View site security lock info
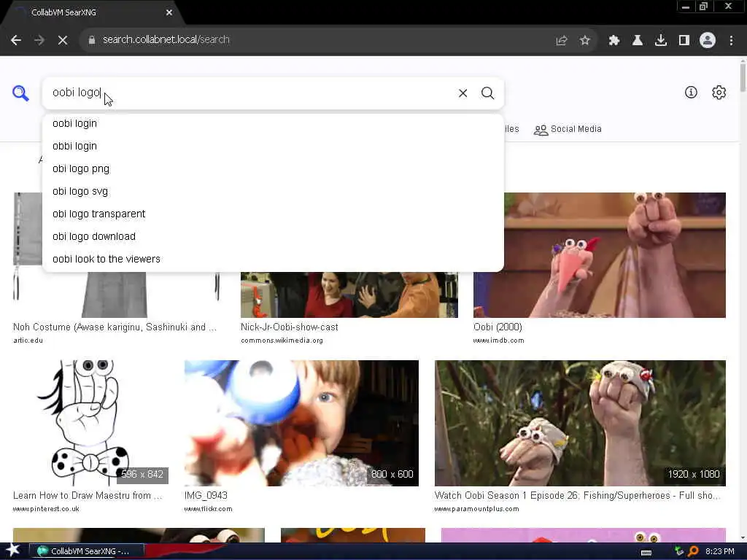This screenshot has height=560, width=747. [92, 40]
